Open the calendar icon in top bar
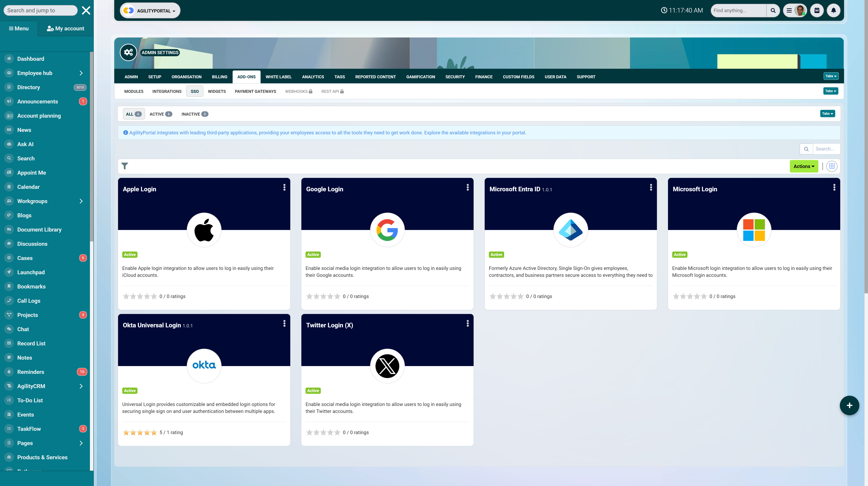This screenshot has height=486, width=868. click(x=817, y=10)
